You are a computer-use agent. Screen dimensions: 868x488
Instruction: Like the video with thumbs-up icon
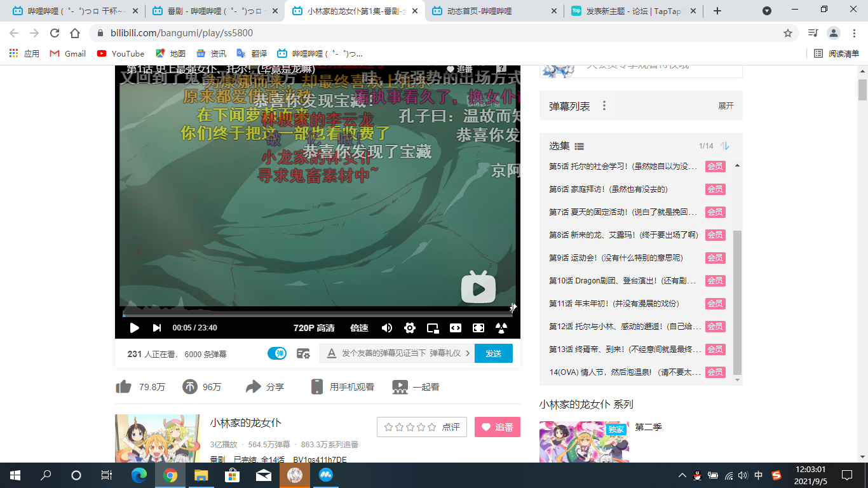click(123, 386)
